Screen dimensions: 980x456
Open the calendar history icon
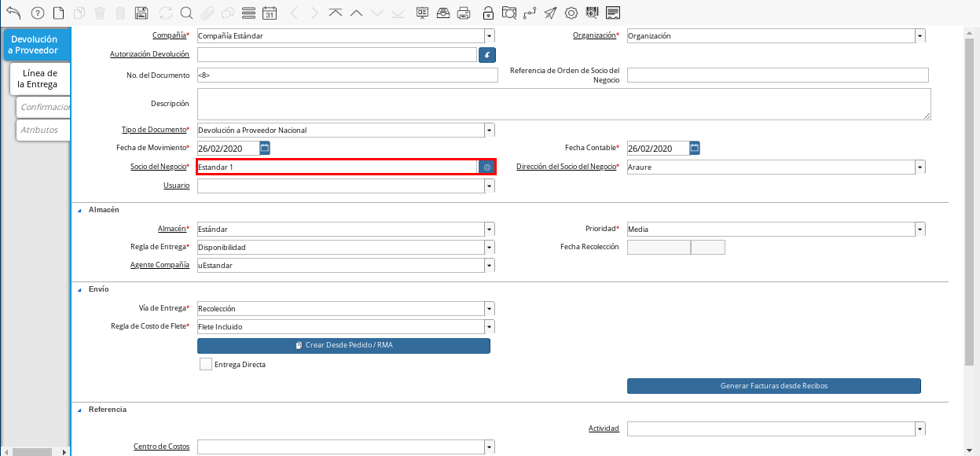[x=270, y=13]
